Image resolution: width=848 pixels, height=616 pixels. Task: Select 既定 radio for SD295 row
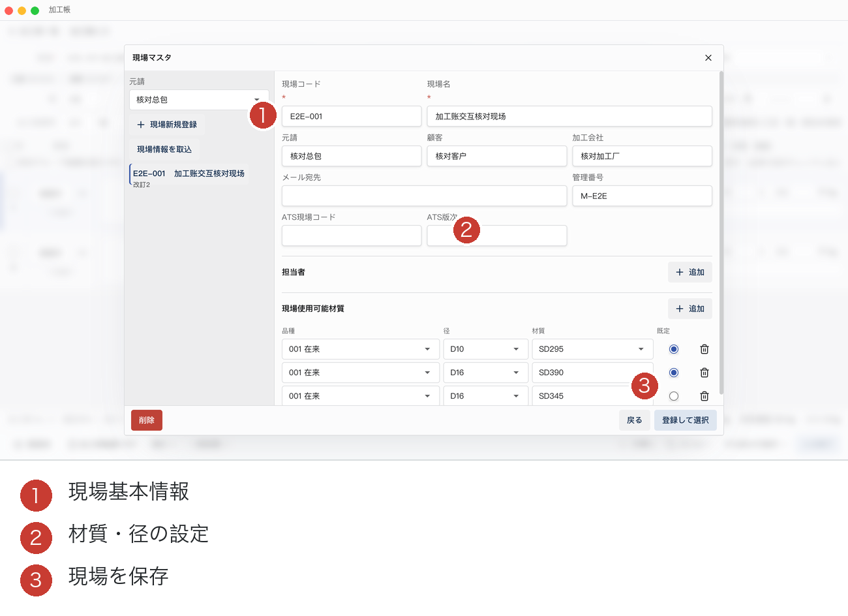674,349
